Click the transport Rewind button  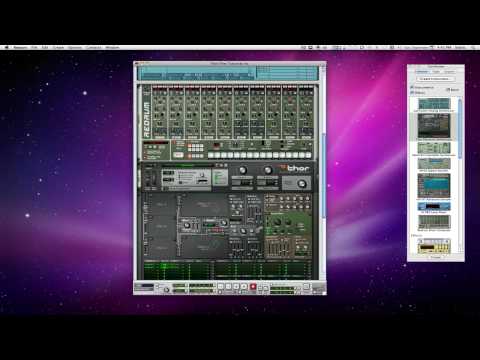(x=221, y=286)
